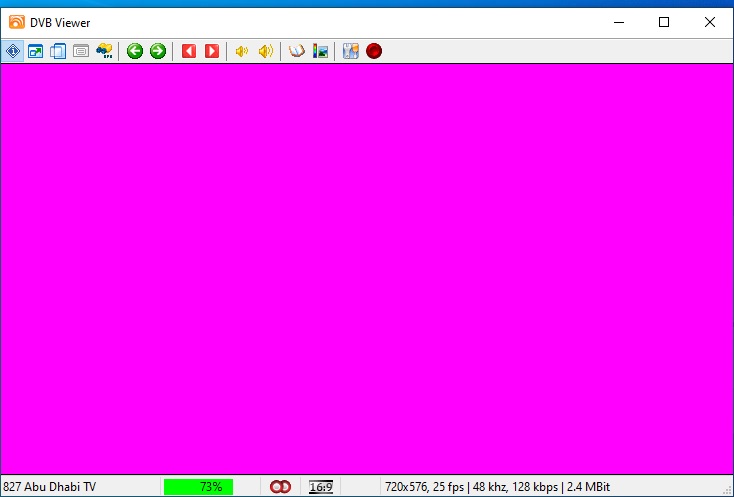Click the 16:9 aspect ratio indicator
The image size is (734, 497).
321,487
